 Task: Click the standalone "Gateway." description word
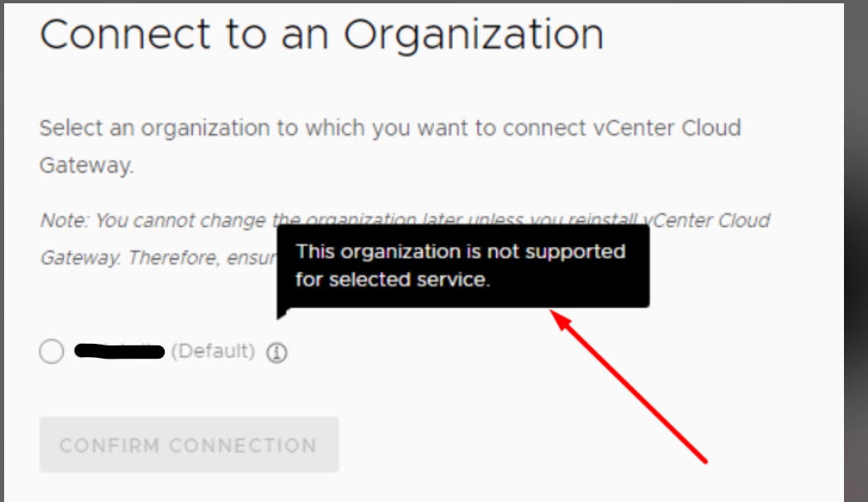(x=86, y=165)
